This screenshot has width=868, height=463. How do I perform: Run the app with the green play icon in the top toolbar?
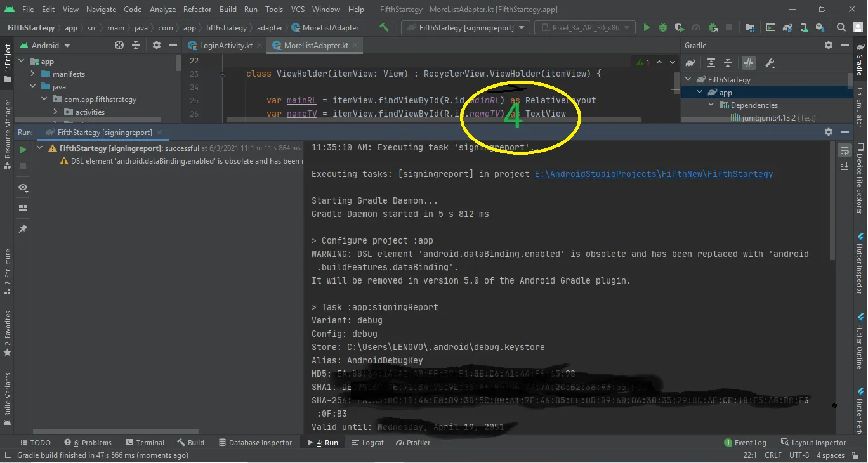click(647, 27)
